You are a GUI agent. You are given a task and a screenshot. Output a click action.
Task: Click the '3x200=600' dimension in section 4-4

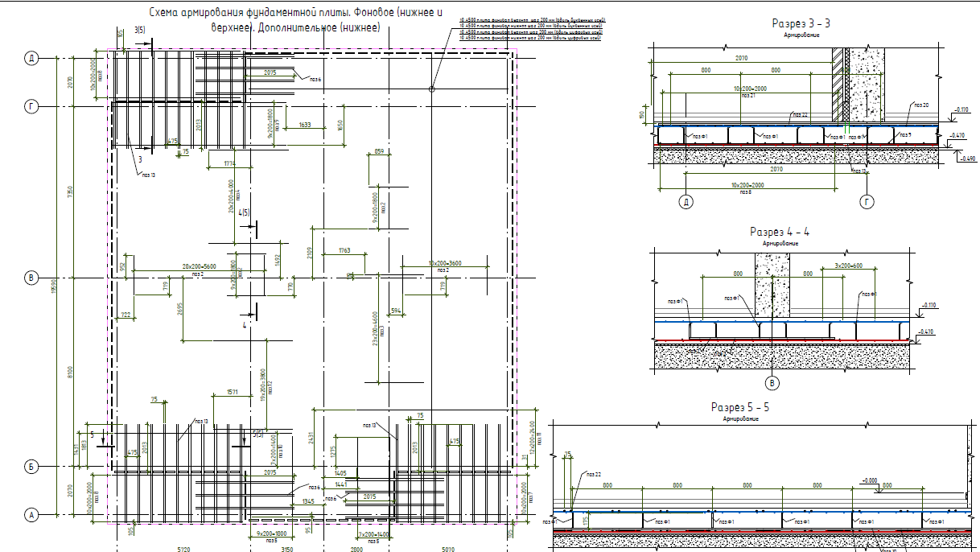tap(848, 266)
